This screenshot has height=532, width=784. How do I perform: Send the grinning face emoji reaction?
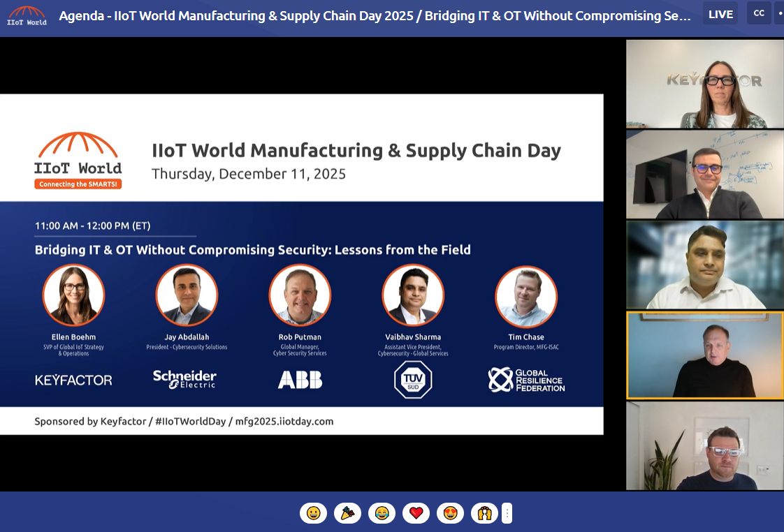click(x=314, y=513)
